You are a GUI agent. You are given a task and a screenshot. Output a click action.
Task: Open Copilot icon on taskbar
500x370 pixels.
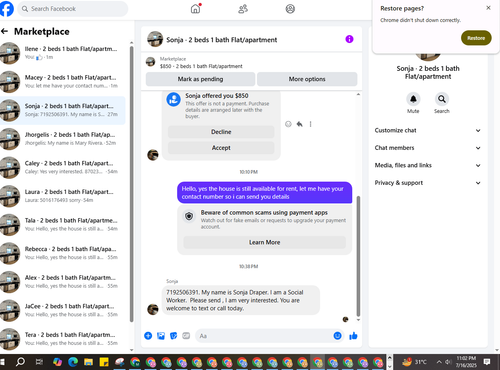coord(57,362)
